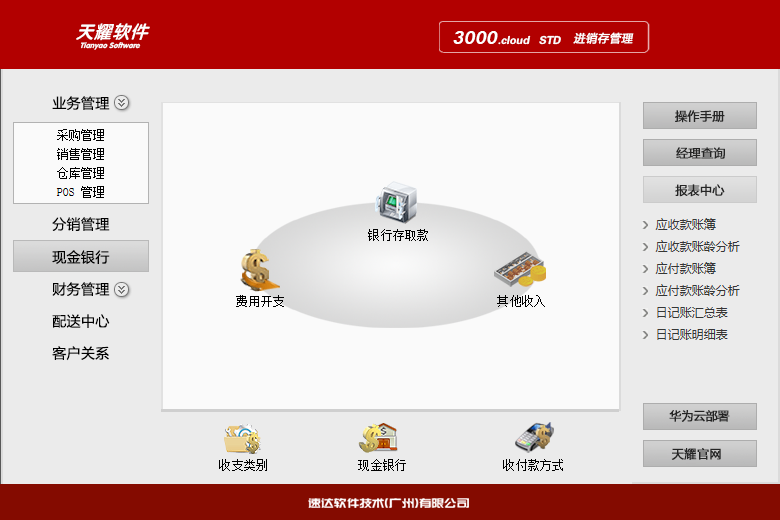Open the 操作手册 button
This screenshot has height=520, width=780.
point(699,115)
